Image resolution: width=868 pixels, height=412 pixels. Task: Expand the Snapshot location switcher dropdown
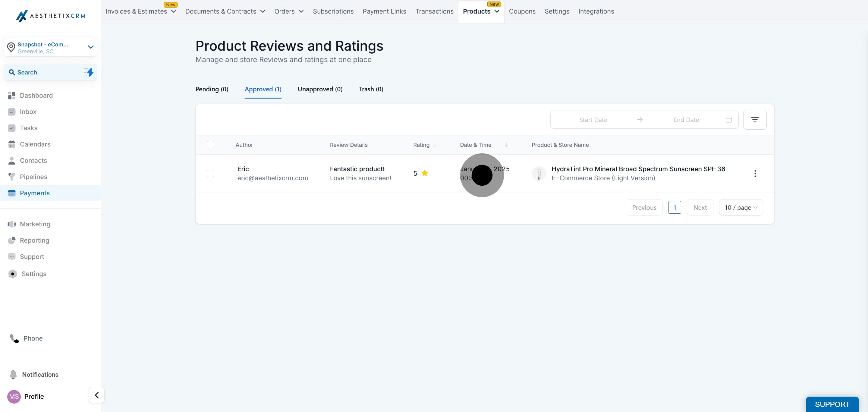pyautogui.click(x=90, y=47)
